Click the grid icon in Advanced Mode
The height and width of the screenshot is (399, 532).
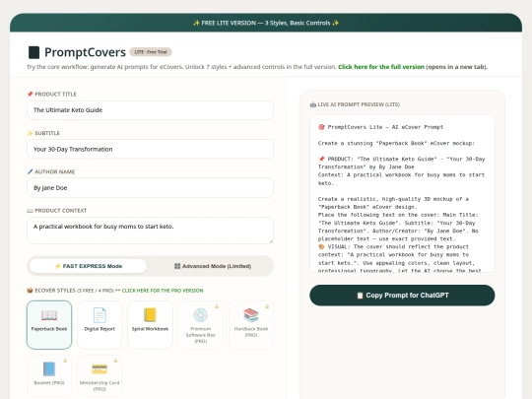pos(177,266)
